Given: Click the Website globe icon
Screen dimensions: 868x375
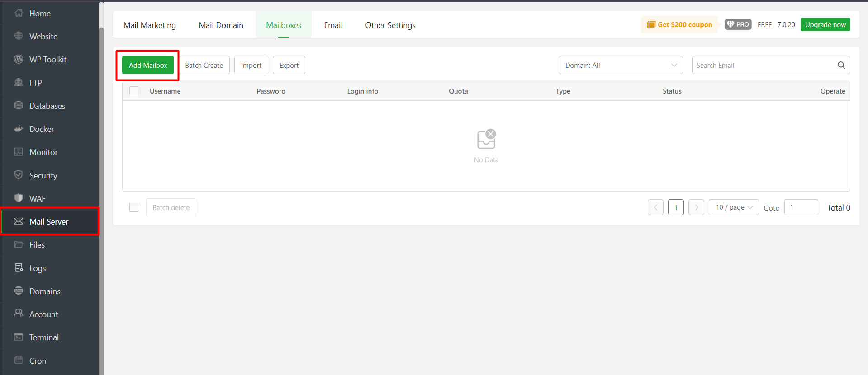Looking at the screenshot, I should click(x=19, y=36).
